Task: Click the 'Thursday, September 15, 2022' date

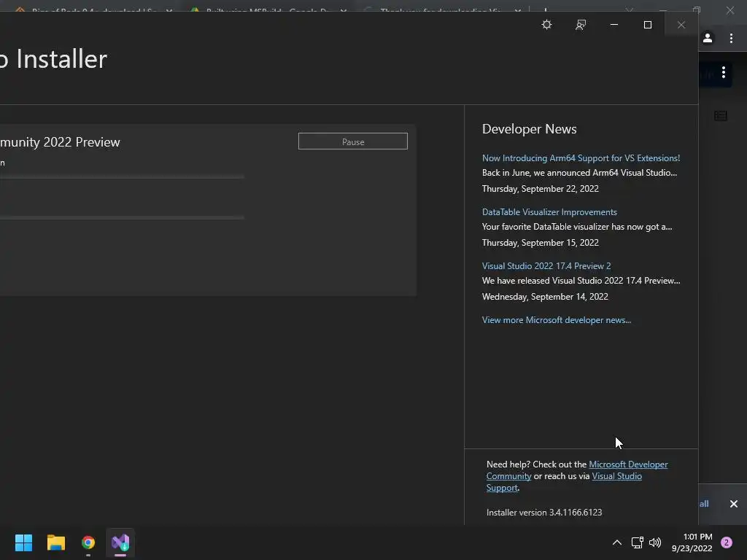Action: [541, 243]
